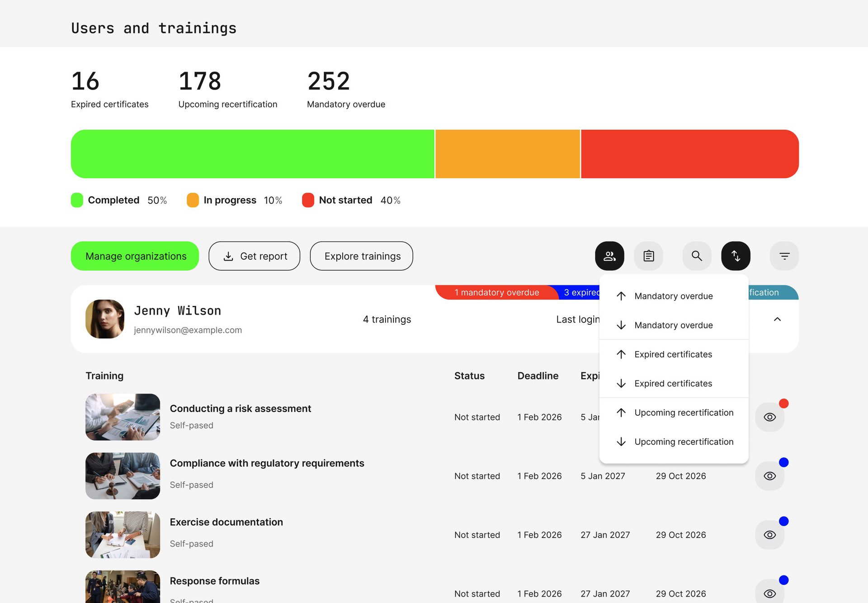Open search with the magnifier icon
868x603 pixels.
697,256
